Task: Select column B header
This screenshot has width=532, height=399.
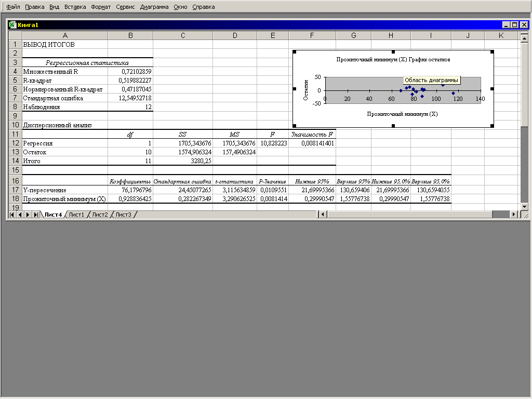Action: (130, 35)
